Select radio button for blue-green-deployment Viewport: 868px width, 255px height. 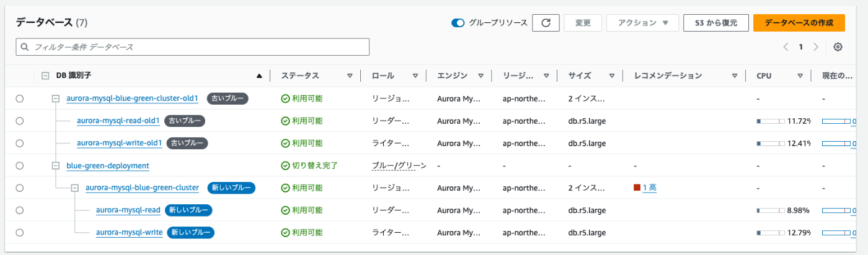coord(20,166)
